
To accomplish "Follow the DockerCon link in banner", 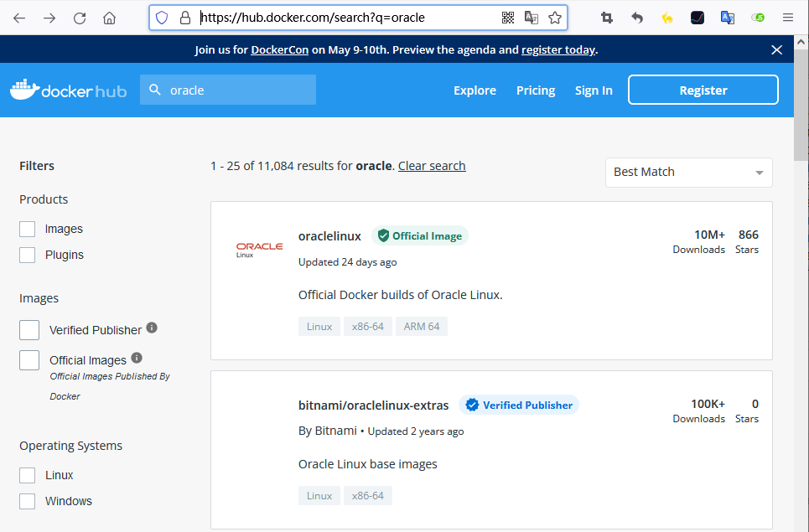I will coord(280,50).
